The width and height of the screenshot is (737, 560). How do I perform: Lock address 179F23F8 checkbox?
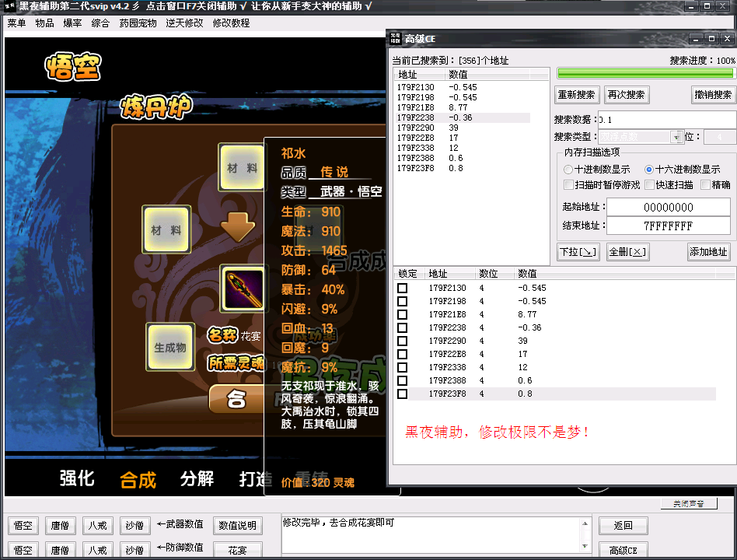[x=403, y=394]
